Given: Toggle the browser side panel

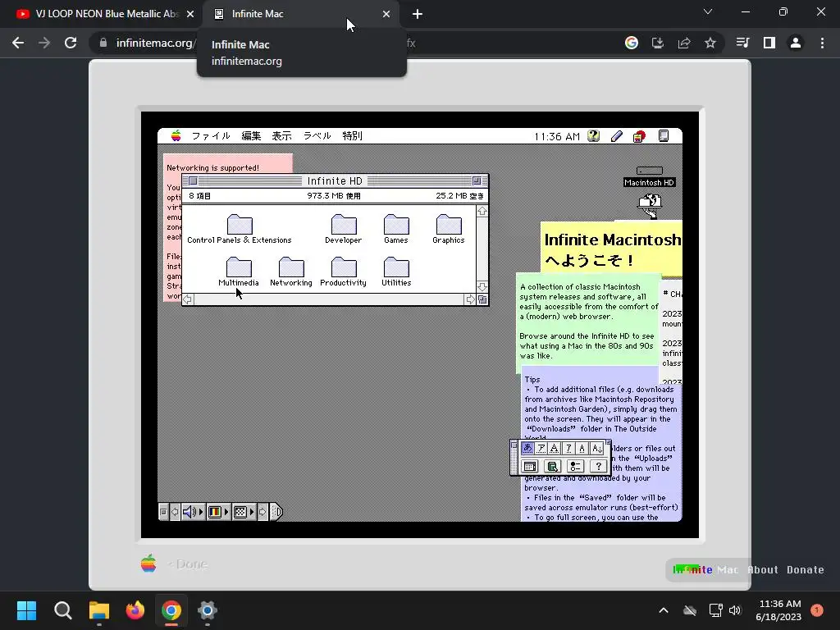Looking at the screenshot, I should 769,43.
